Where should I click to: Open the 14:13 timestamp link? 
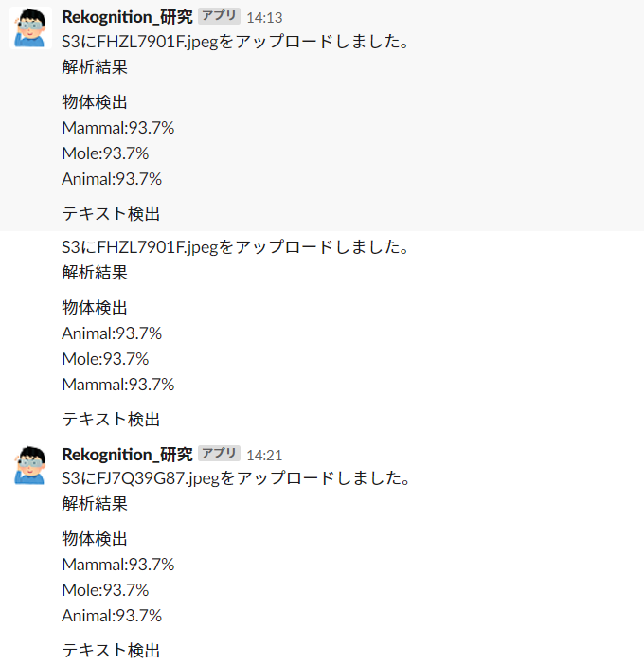pyautogui.click(x=264, y=17)
